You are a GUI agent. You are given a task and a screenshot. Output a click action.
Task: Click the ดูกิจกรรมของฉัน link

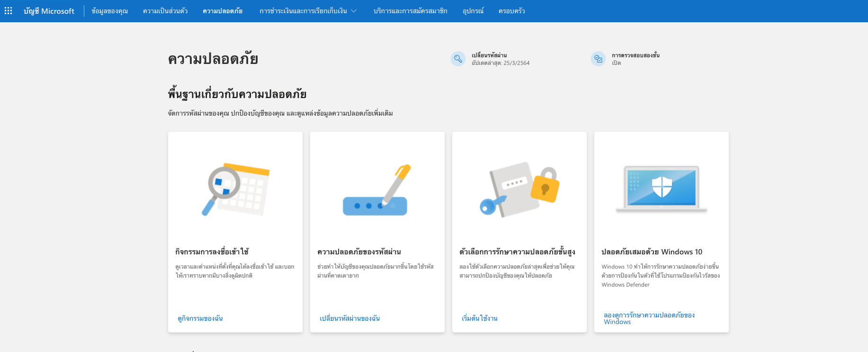(200, 318)
